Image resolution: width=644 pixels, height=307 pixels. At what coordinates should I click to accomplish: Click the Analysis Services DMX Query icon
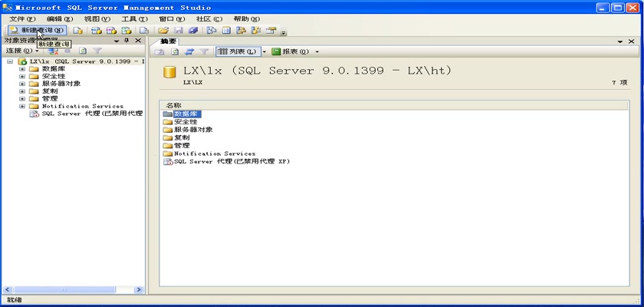[111, 31]
